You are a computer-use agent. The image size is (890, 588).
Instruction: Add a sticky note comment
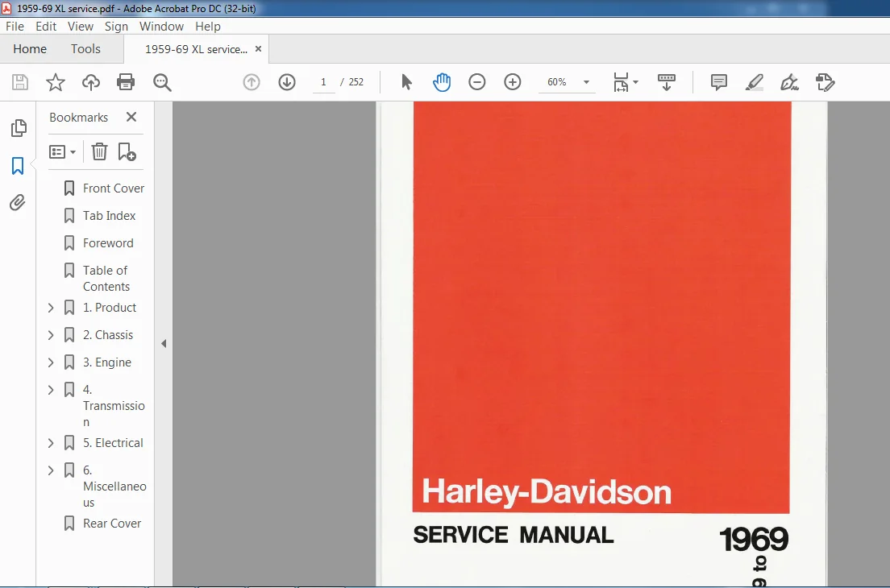[718, 82]
